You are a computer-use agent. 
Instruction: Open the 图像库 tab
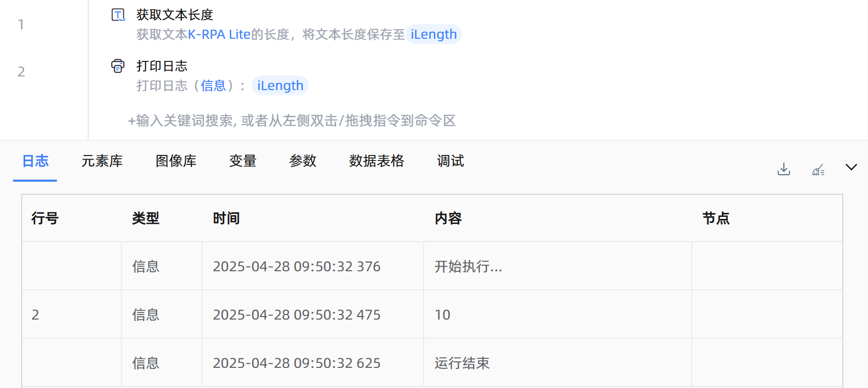click(x=176, y=161)
